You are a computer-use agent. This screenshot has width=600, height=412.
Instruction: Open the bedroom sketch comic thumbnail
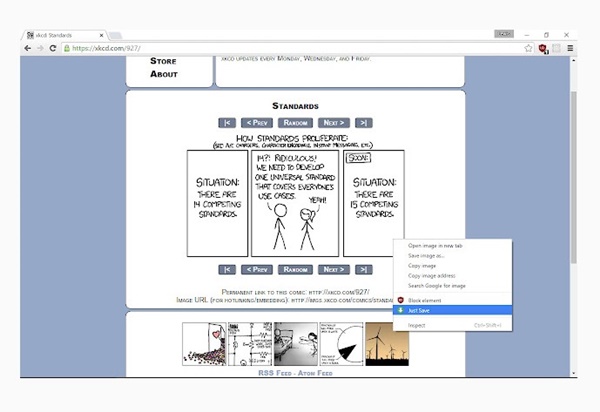(295, 344)
